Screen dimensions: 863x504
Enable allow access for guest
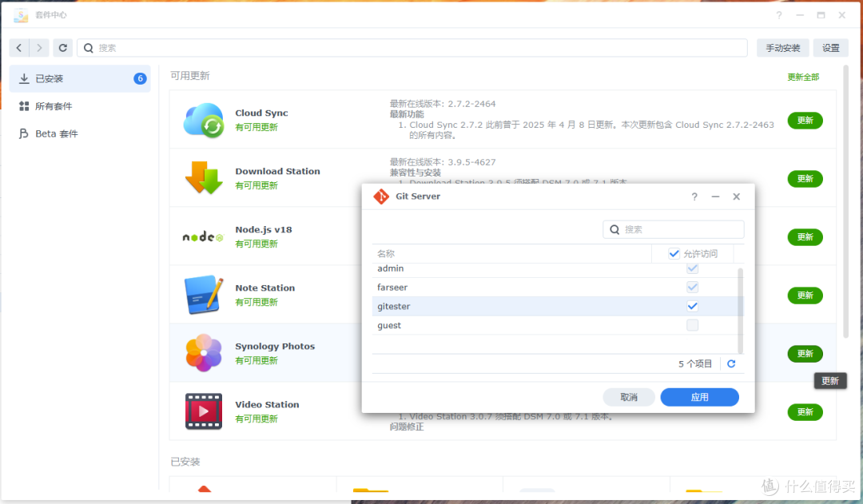[x=692, y=325]
